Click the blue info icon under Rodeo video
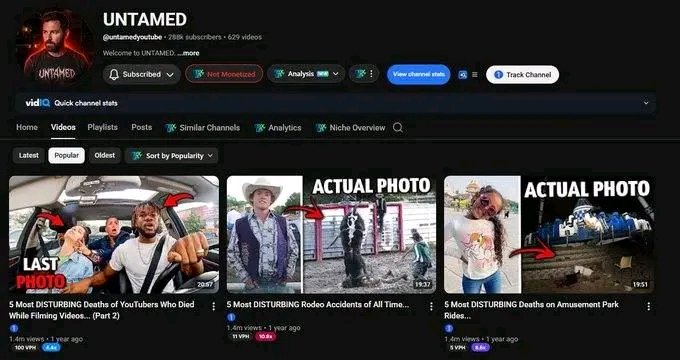Screen dimensions: 680x360 231,317
